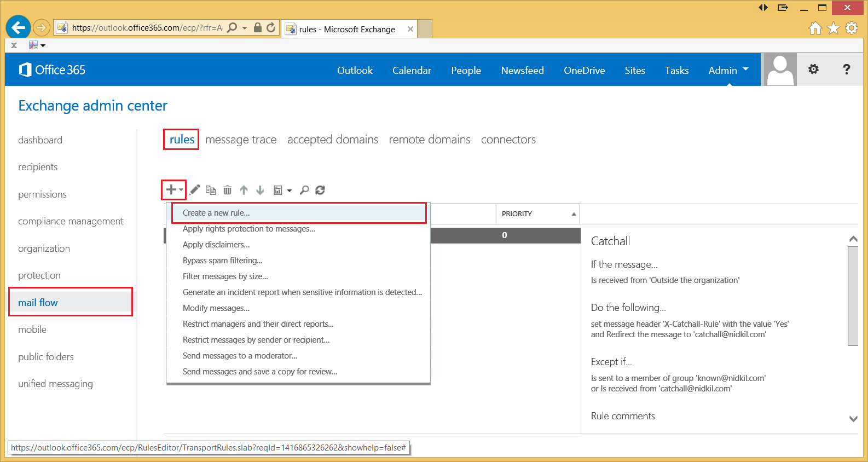Screen dimensions: 868x462
Task: Open Sites in the top navigation
Action: 635,71
